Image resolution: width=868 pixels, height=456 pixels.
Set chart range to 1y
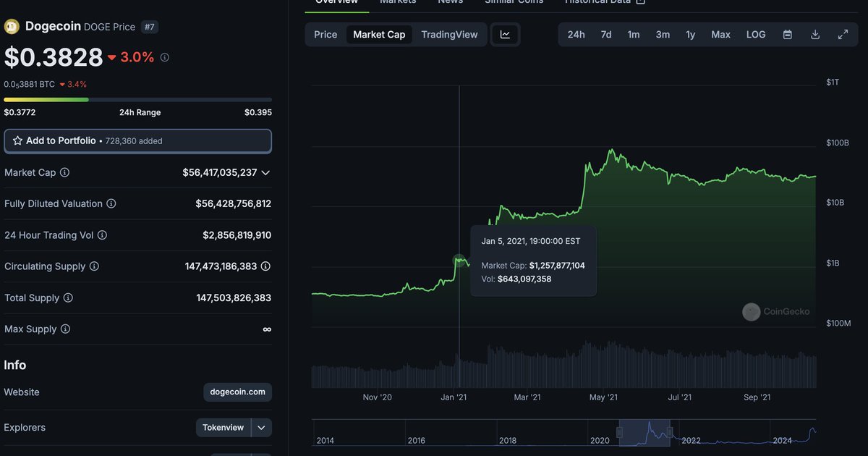(691, 35)
